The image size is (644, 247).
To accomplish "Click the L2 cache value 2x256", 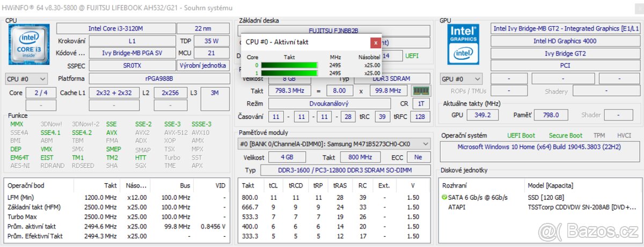I will [170, 93].
